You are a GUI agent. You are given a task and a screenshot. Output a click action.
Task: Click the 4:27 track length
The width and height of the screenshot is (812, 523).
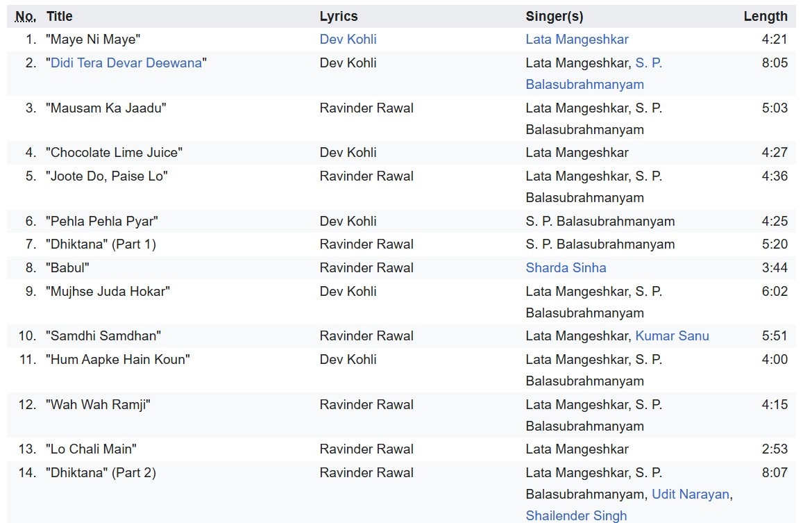pos(775,152)
